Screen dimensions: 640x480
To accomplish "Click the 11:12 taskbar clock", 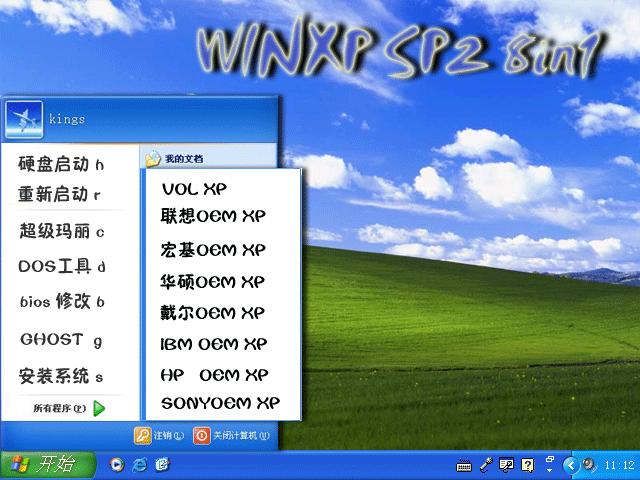I will (619, 465).
